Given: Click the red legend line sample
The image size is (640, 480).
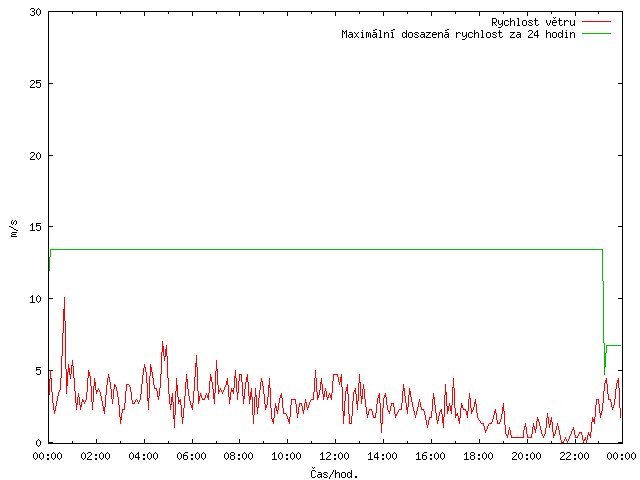Looking at the screenshot, I should pos(596,22).
